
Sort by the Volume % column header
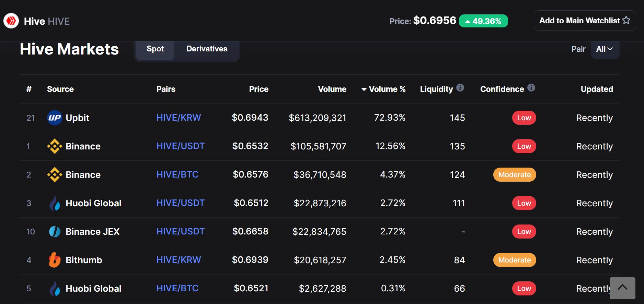387,89
